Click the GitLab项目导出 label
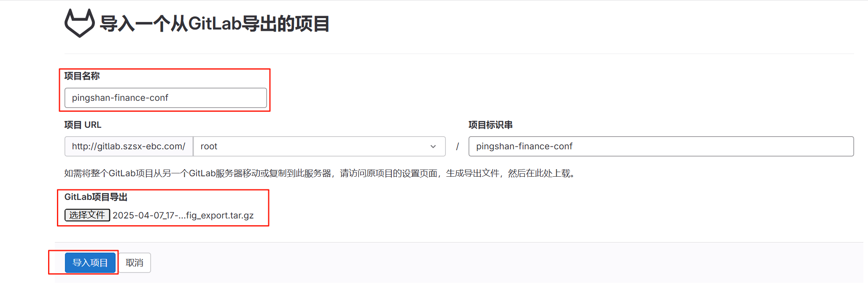Image resolution: width=868 pixels, height=283 pixels. (x=96, y=197)
